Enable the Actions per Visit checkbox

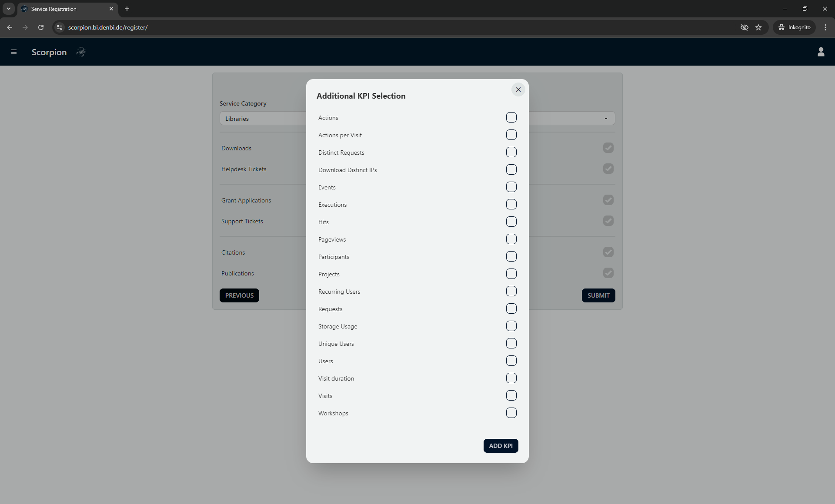511,135
